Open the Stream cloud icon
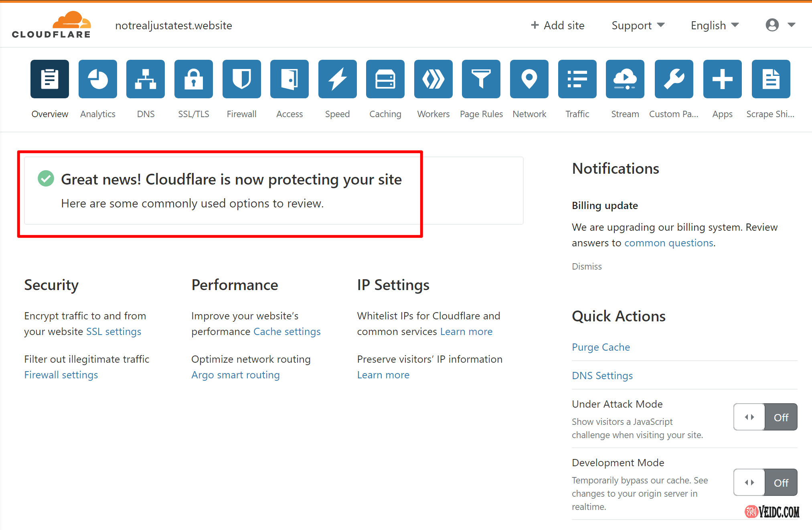The width and height of the screenshot is (812, 530). pyautogui.click(x=625, y=79)
